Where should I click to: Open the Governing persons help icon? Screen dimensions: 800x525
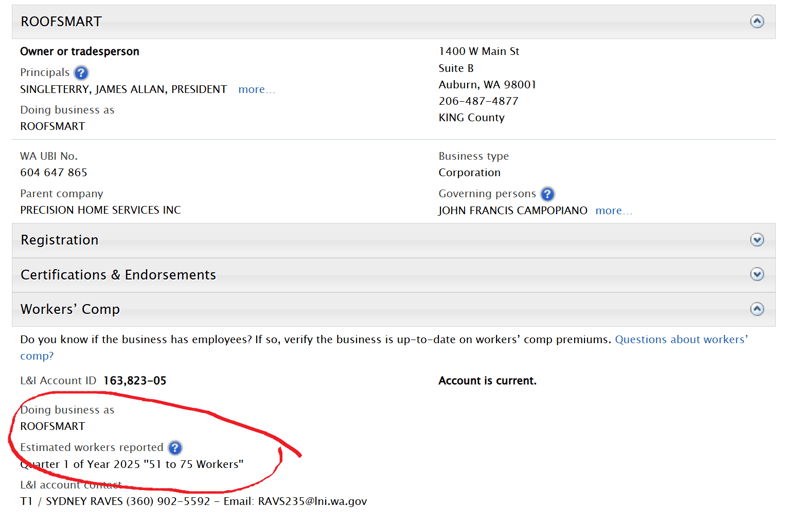pos(547,194)
